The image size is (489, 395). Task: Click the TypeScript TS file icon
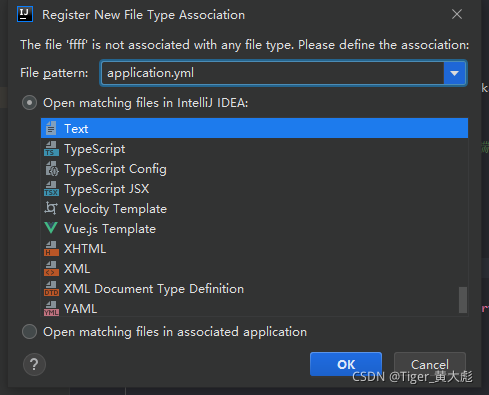point(51,149)
